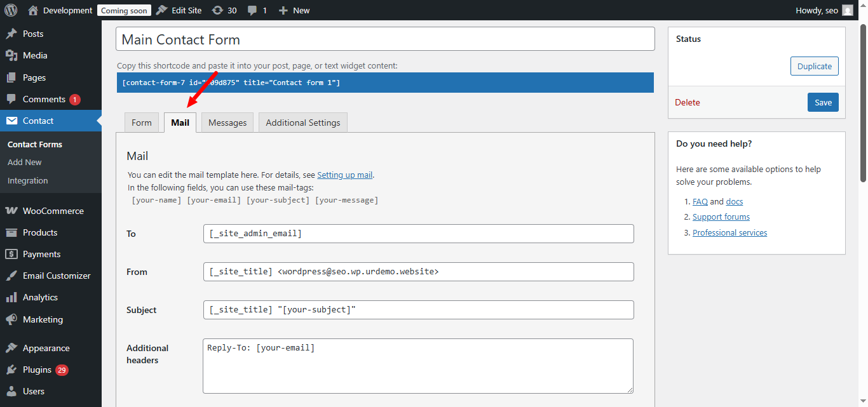
Task: Click the plus icon beside New
Action: [x=283, y=10]
